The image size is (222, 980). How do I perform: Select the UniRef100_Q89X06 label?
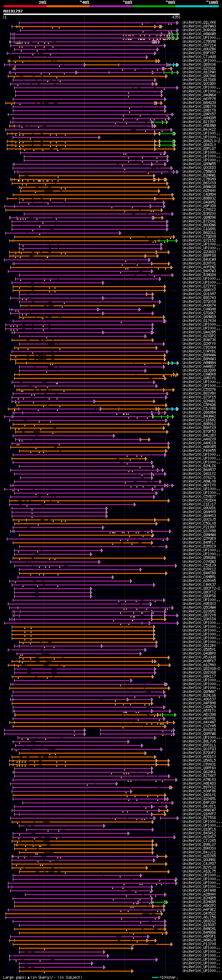click(x=199, y=64)
